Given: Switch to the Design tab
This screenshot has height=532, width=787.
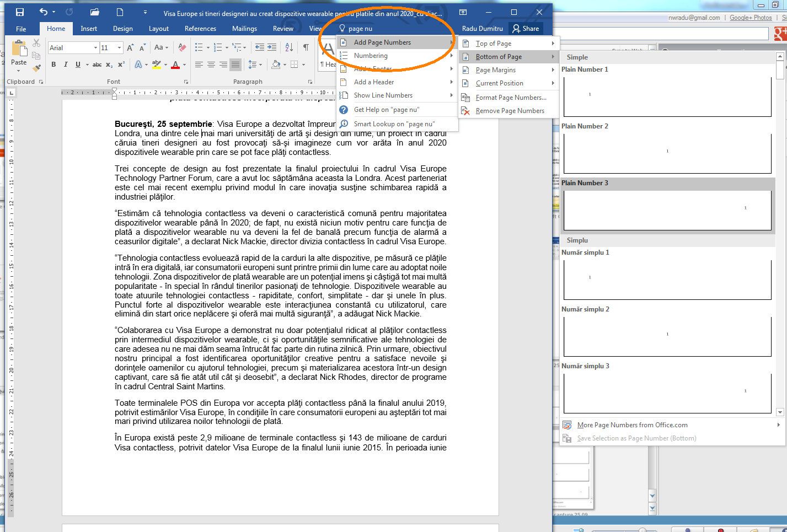Looking at the screenshot, I should pyautogui.click(x=122, y=29).
